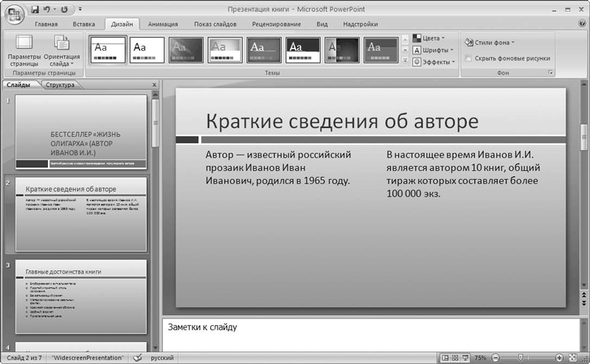Open the Структура outline tab
Viewport: 590px width, 364px height.
point(60,85)
